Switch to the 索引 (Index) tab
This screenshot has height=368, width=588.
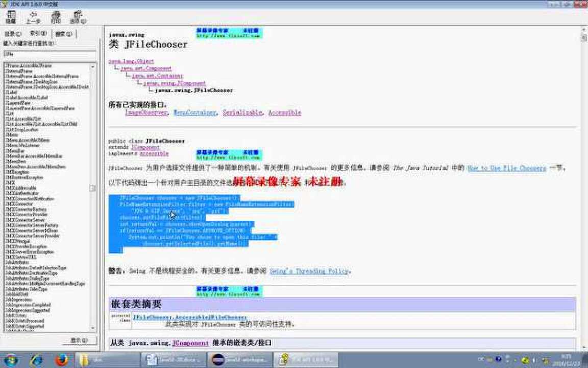[38, 33]
